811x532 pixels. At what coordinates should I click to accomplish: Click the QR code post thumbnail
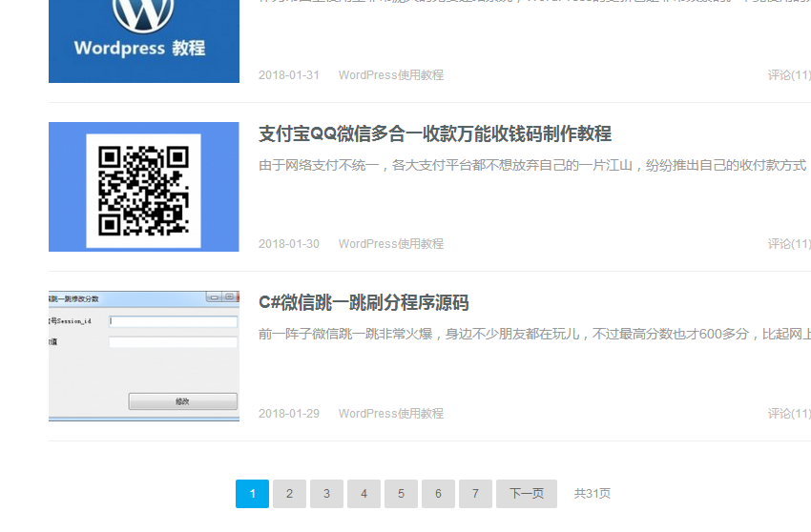tap(143, 187)
